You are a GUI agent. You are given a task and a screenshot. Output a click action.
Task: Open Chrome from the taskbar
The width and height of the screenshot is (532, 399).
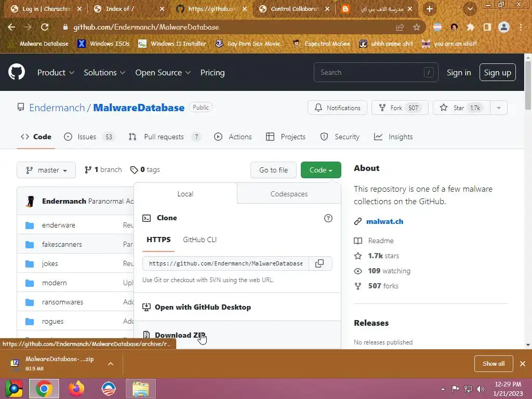[x=44, y=389]
